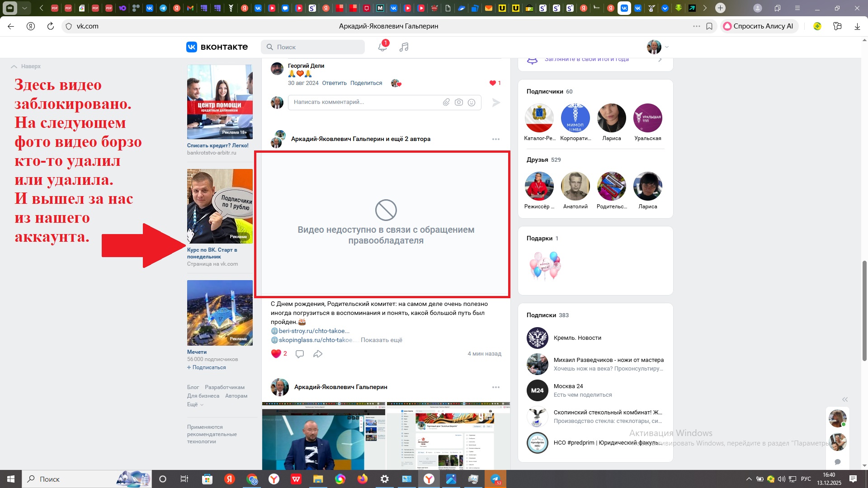Click the camera icon in the comment field
Screen dimensions: 868x488
(x=459, y=102)
